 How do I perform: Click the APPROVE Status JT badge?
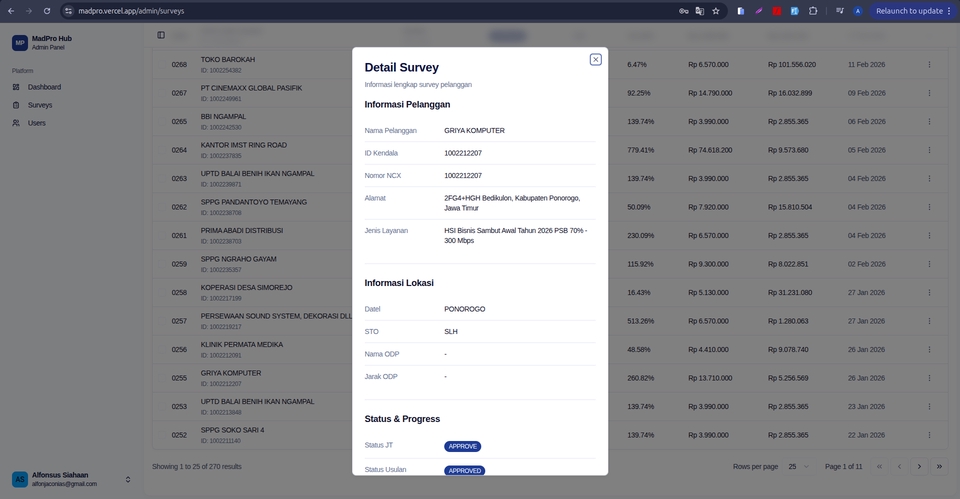(463, 446)
